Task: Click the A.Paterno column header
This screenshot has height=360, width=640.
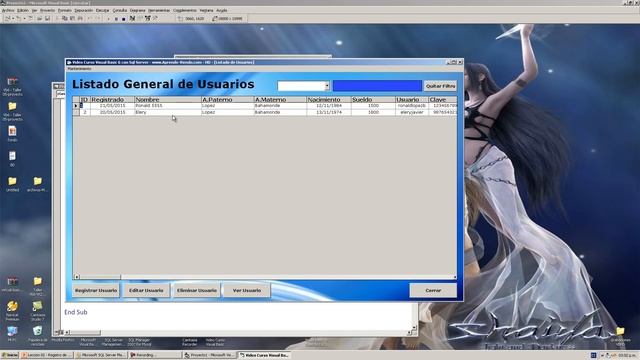Action: pos(227,100)
